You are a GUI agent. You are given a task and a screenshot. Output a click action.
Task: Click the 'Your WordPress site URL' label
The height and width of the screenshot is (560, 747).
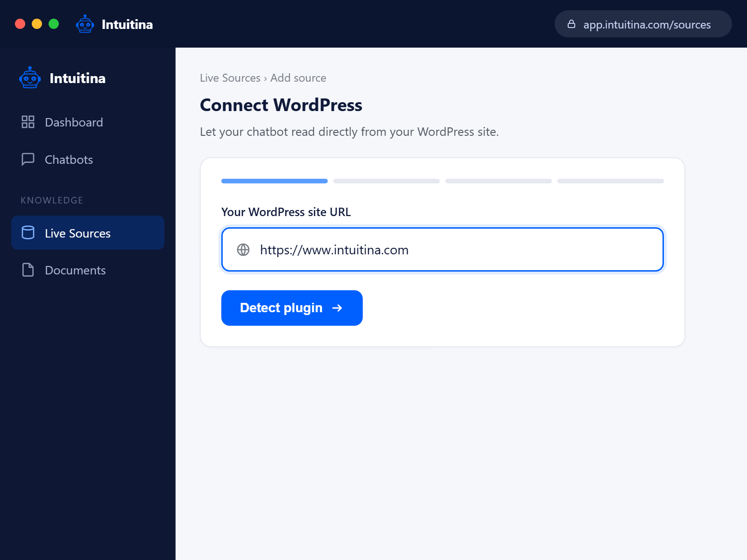286,212
